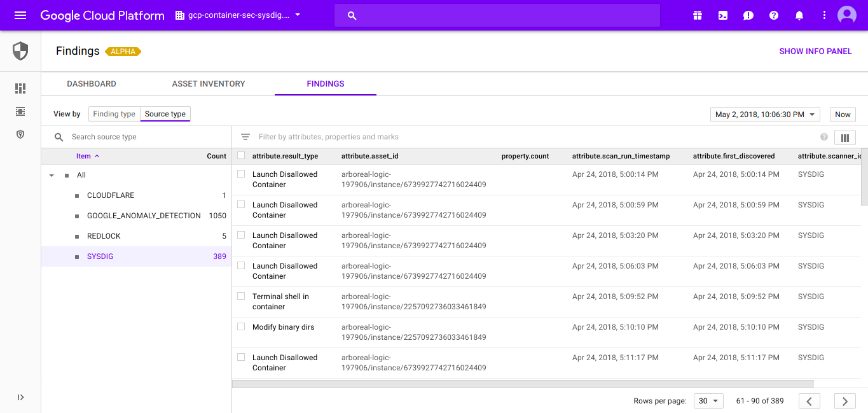Check the row with timestamp 5:11:17 PM

(x=241, y=357)
